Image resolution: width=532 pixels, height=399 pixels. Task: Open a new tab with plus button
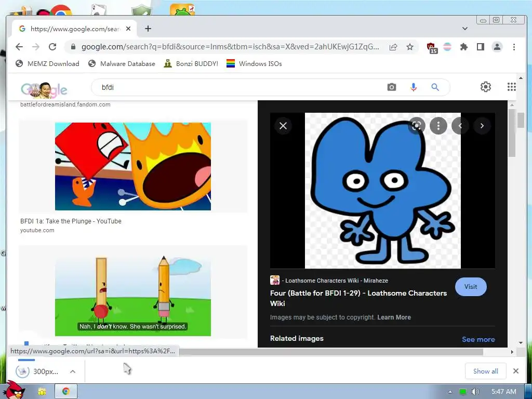click(148, 29)
